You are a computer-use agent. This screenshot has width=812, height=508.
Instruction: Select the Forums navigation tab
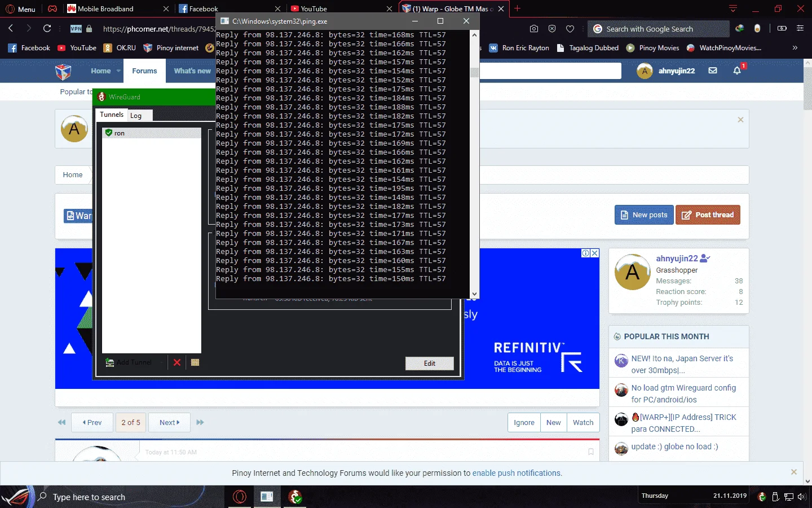(144, 71)
